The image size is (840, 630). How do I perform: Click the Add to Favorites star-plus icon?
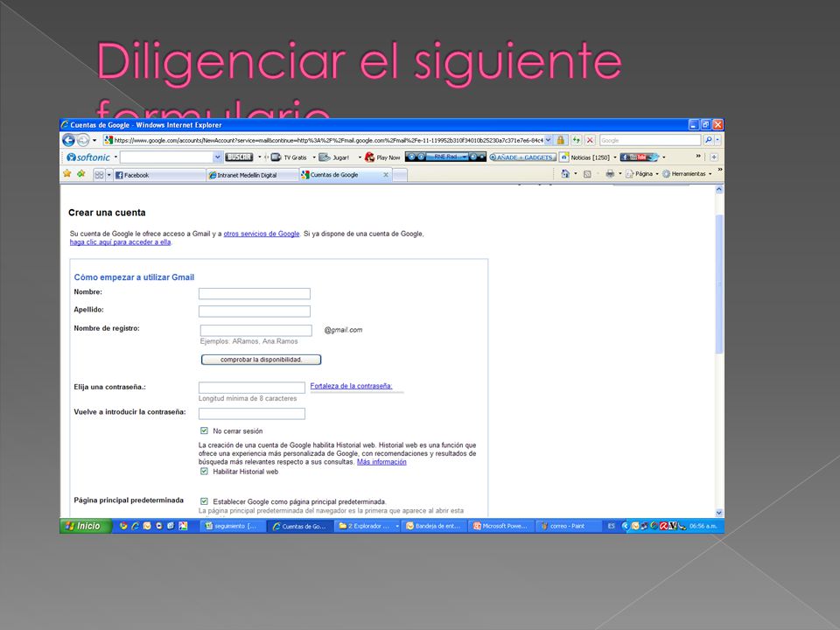click(80, 173)
